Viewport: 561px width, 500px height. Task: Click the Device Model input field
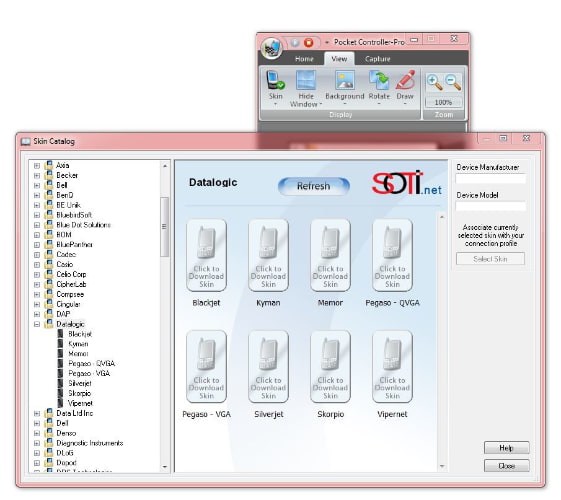[x=491, y=206]
